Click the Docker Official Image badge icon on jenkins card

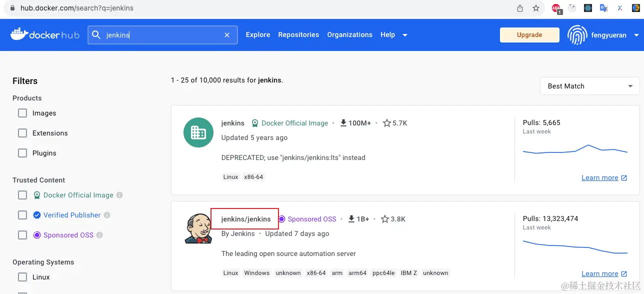coord(255,123)
